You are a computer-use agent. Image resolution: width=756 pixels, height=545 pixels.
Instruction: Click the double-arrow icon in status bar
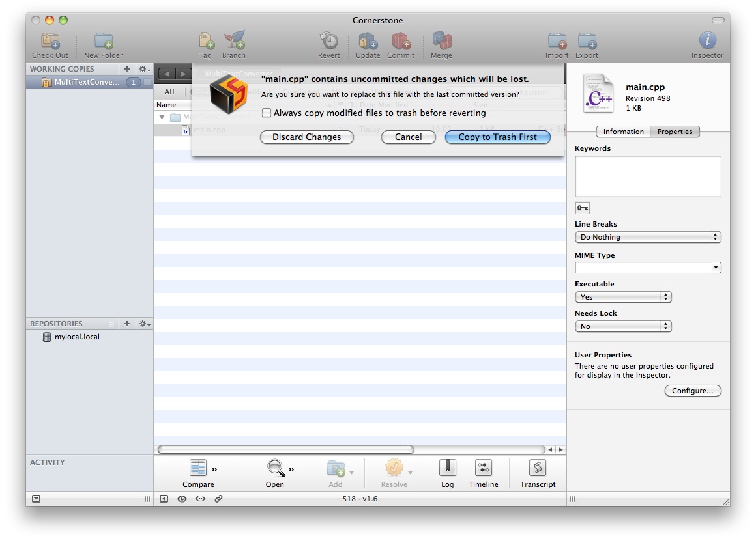pyautogui.click(x=200, y=499)
